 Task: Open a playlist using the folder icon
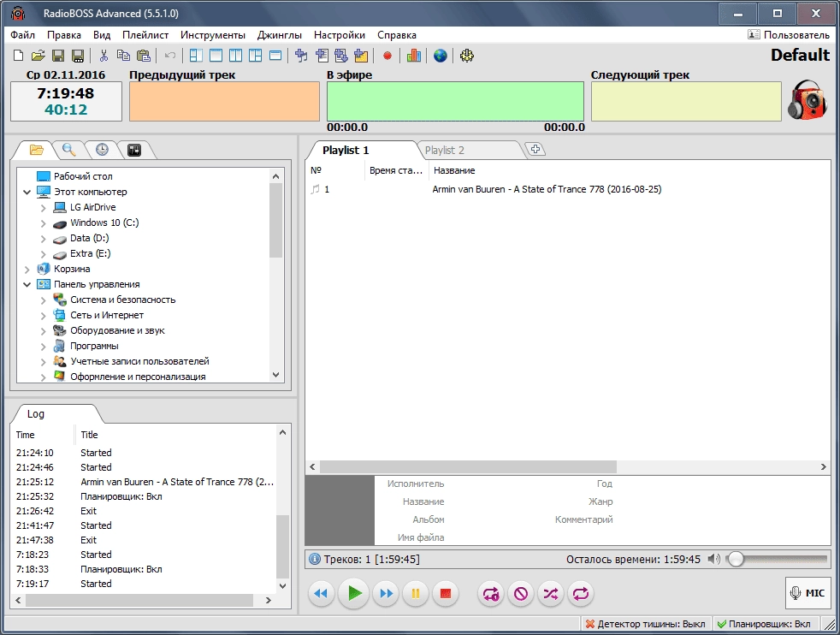click(x=38, y=56)
